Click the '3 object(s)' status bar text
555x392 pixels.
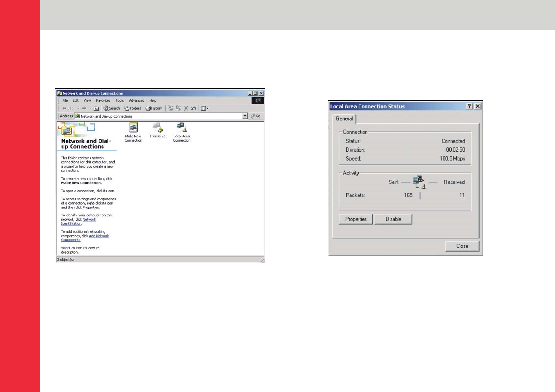(x=65, y=260)
